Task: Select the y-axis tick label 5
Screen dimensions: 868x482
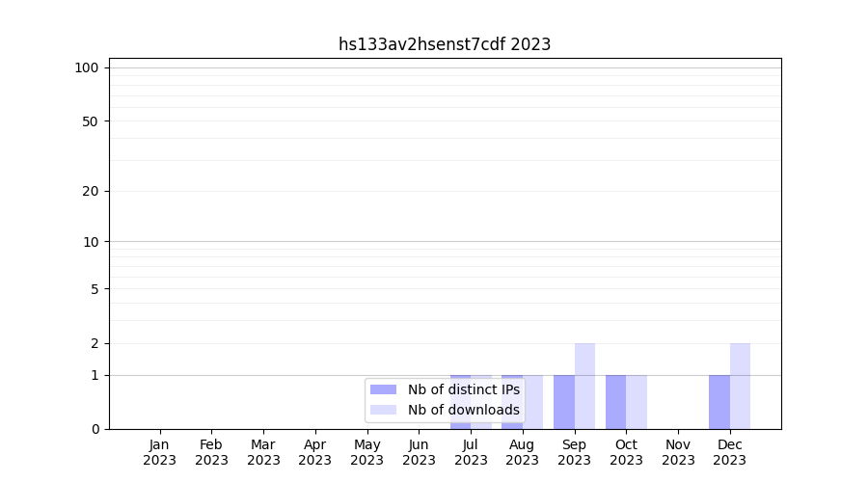Action: coord(95,288)
